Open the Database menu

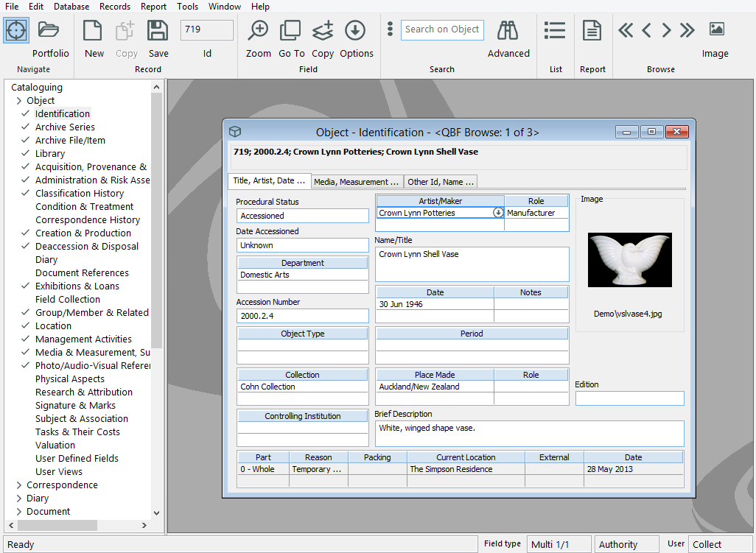coord(71,7)
